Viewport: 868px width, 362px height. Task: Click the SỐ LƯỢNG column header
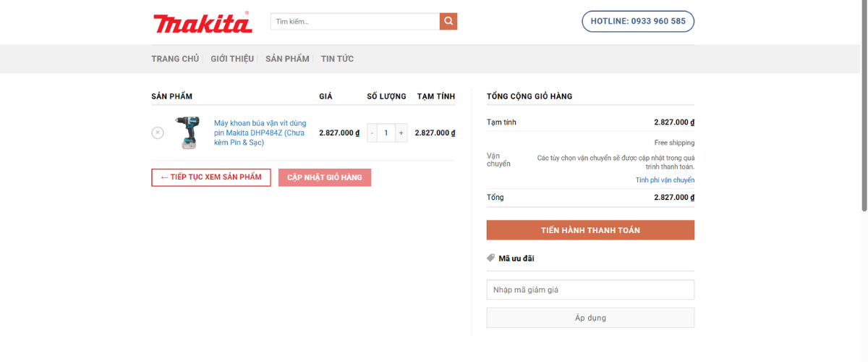pos(386,96)
